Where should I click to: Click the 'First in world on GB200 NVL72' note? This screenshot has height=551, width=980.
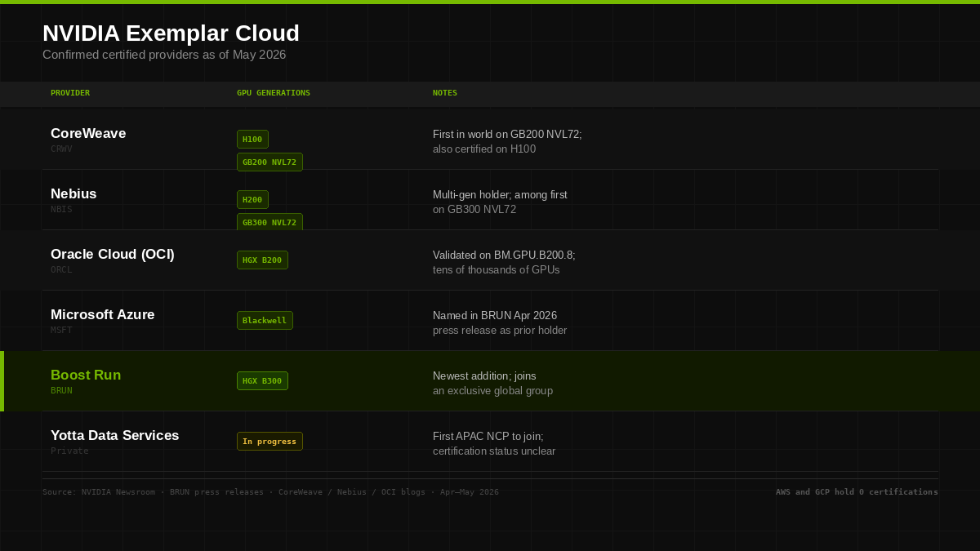(507, 135)
